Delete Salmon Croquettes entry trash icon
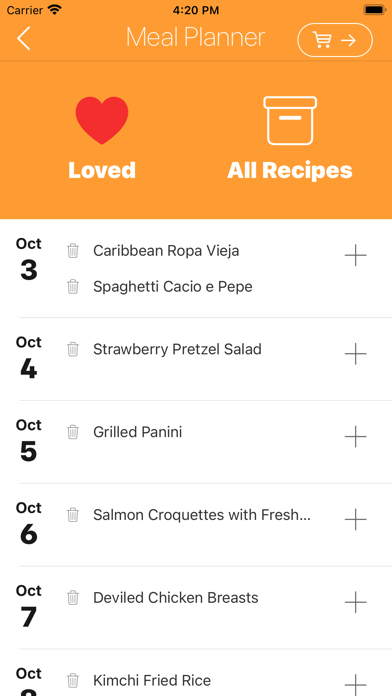 click(73, 515)
